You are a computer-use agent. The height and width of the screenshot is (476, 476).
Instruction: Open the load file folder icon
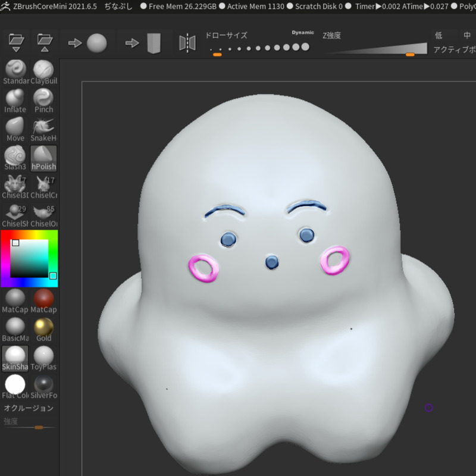click(x=16, y=43)
